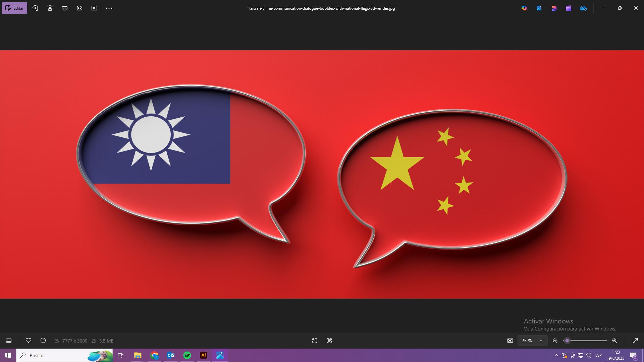The width and height of the screenshot is (644, 362).
Task: Print the image with the printer icon
Action: pyautogui.click(x=65, y=8)
